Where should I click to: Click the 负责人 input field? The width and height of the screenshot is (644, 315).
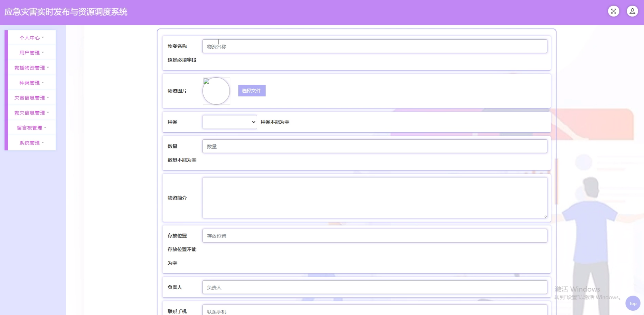[x=374, y=287]
